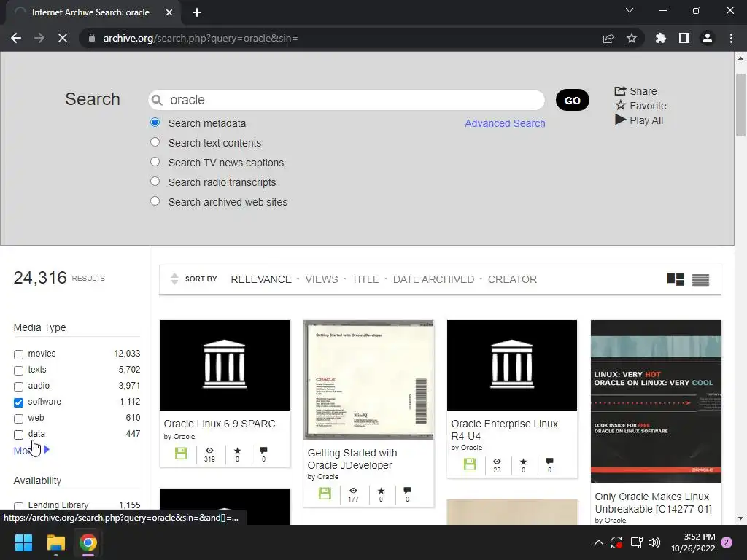Check the data media type filter

click(x=18, y=435)
